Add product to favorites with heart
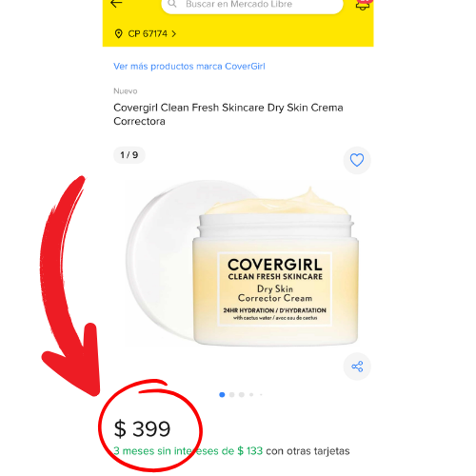The image size is (476, 476). [357, 160]
